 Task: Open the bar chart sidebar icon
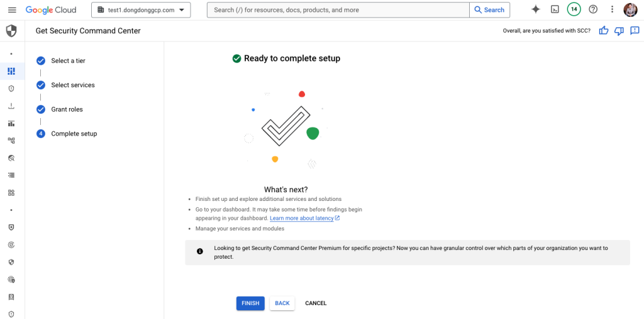pos(11,124)
